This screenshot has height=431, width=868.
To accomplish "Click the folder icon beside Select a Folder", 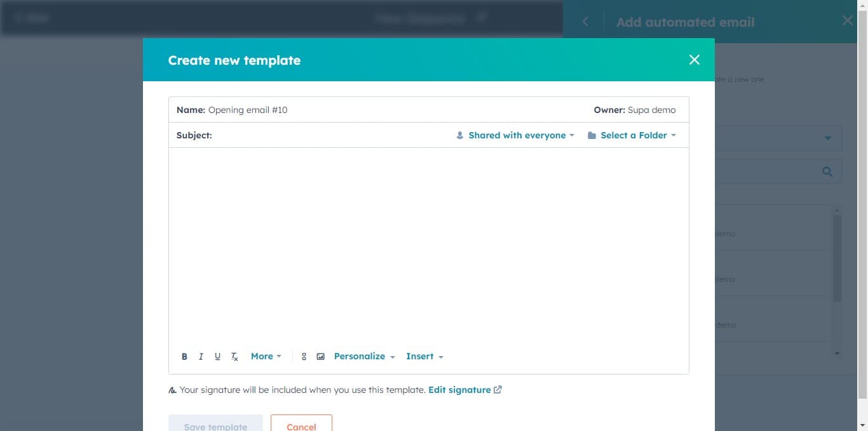I will click(x=592, y=135).
